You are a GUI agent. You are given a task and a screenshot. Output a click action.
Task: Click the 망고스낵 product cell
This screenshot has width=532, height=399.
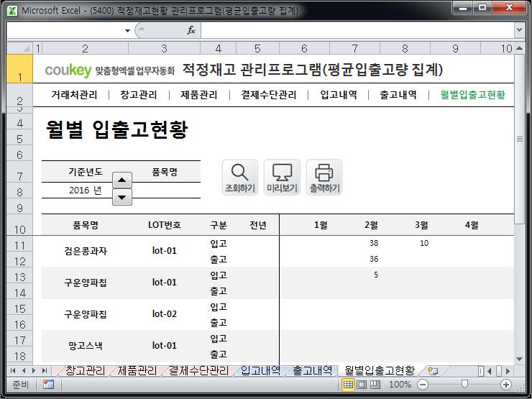click(x=85, y=346)
